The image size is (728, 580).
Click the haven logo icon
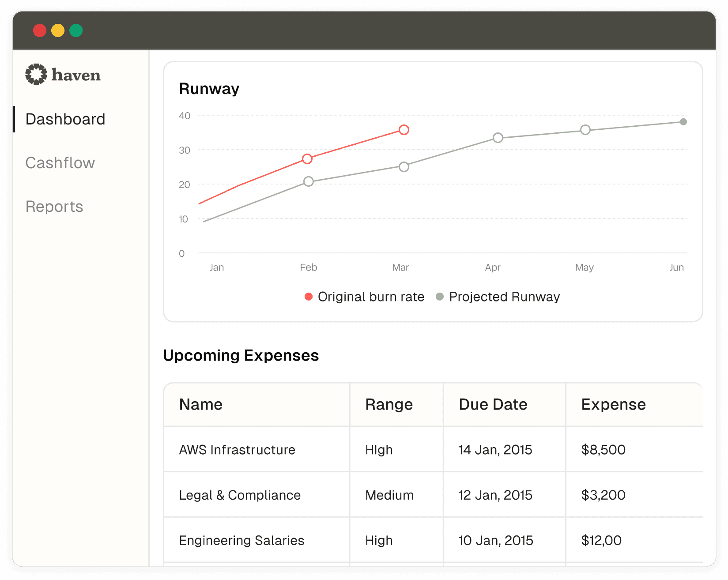[x=36, y=74]
